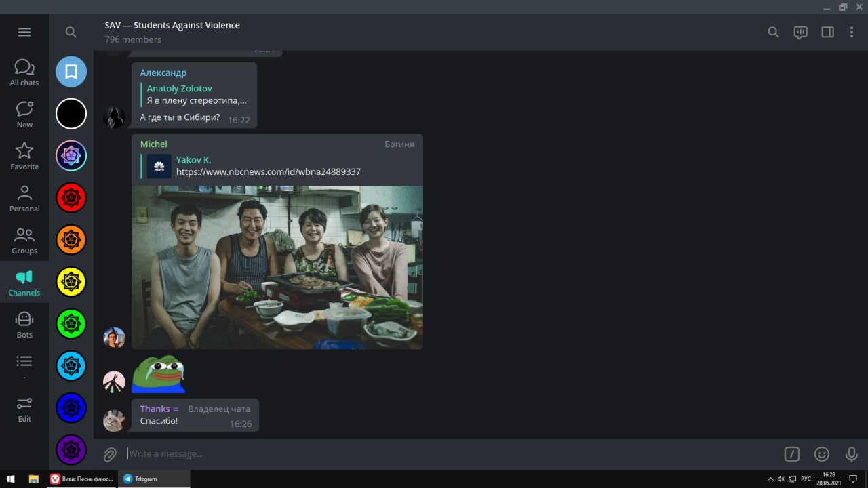Open the hamburger main menu
Viewport: 868px width, 488px height.
coord(24,32)
